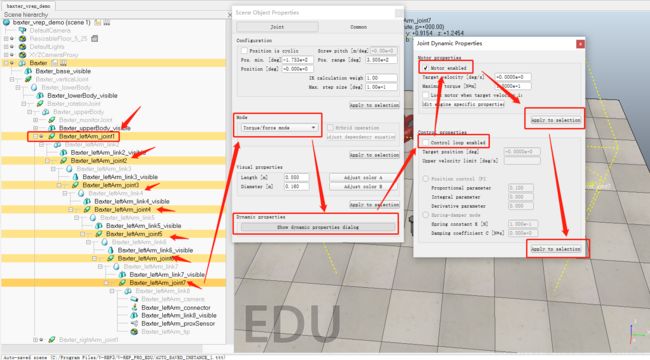Open the script icon next to Baxter
Viewport: 650px width, 360px height.
click(55, 63)
